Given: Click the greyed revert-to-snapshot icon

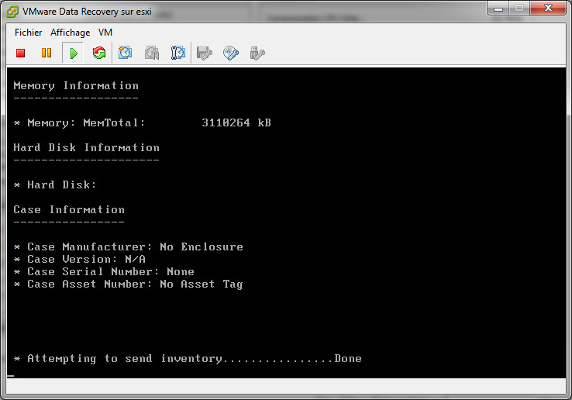Looking at the screenshot, I should coord(152,53).
